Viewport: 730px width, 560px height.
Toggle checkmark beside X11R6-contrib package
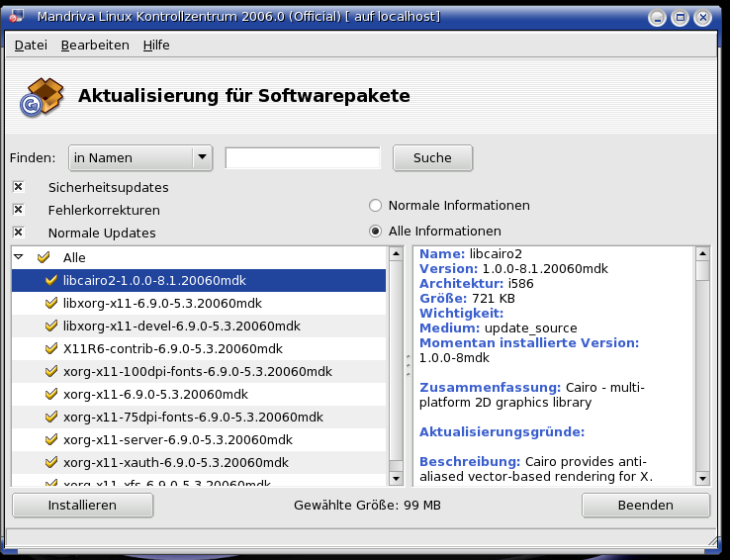(x=51, y=348)
